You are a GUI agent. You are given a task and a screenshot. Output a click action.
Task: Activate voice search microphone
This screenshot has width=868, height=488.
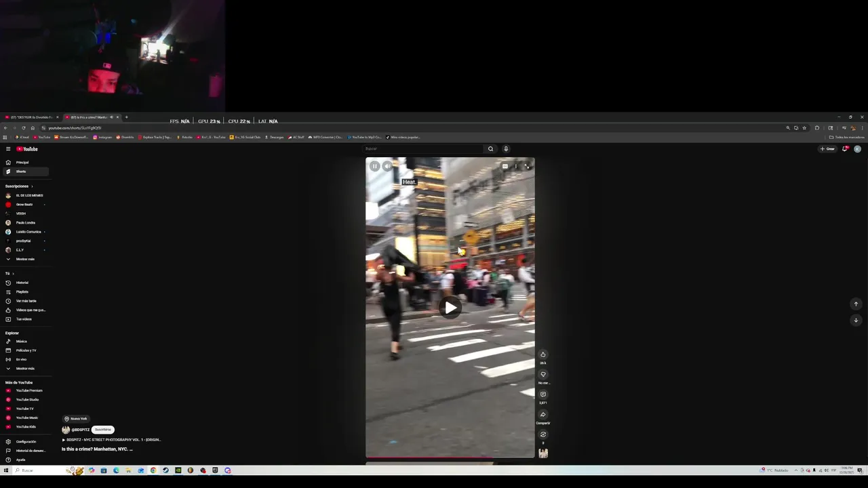point(506,149)
